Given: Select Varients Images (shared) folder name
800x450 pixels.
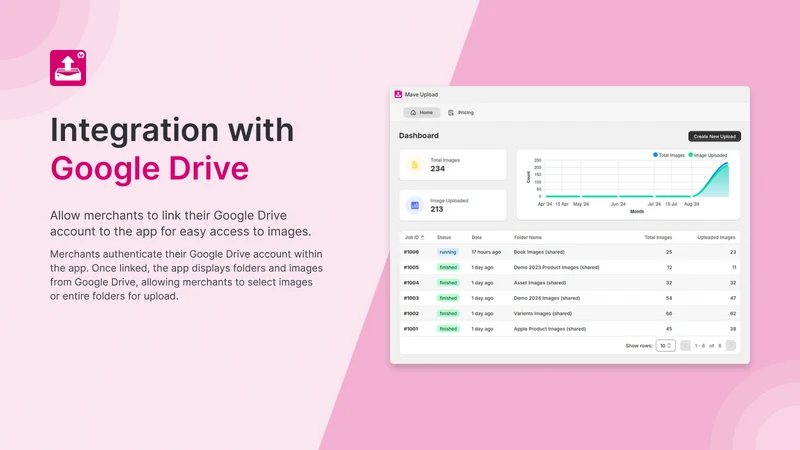Looking at the screenshot, I should (542, 313).
